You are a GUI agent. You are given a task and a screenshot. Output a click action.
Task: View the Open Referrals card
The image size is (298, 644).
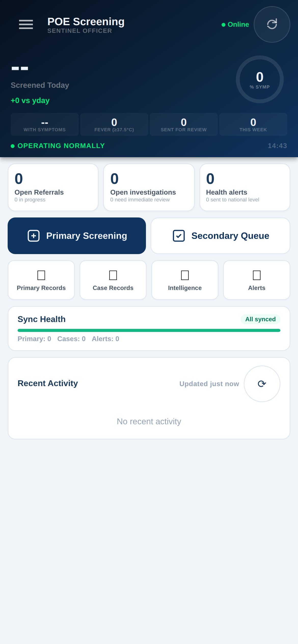53,187
